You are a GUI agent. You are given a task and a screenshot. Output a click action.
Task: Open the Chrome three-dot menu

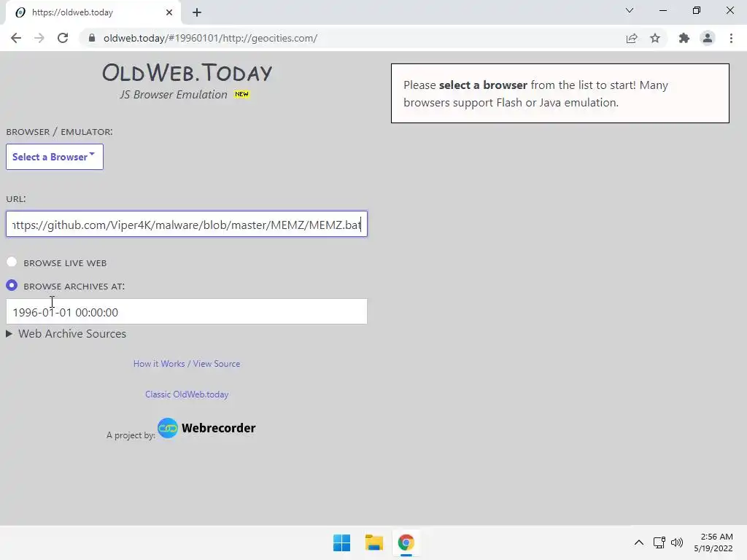[x=731, y=38]
